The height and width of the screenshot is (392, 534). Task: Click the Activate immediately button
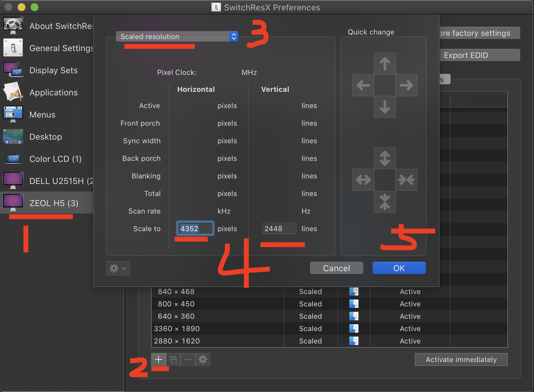click(461, 359)
